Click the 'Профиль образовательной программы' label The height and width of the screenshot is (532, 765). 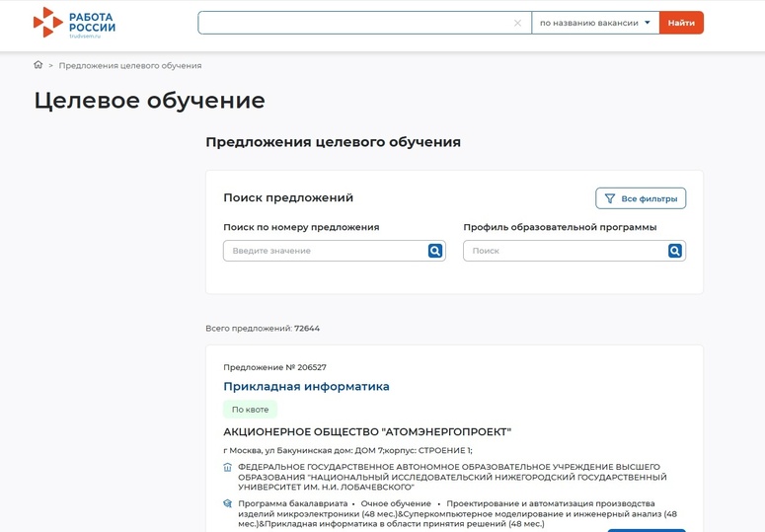pos(560,227)
